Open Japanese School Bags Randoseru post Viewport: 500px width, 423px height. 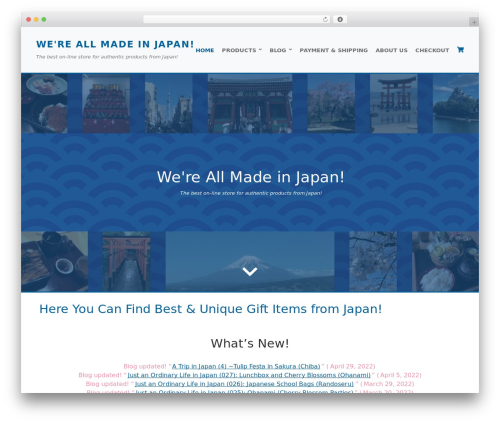[244, 384]
